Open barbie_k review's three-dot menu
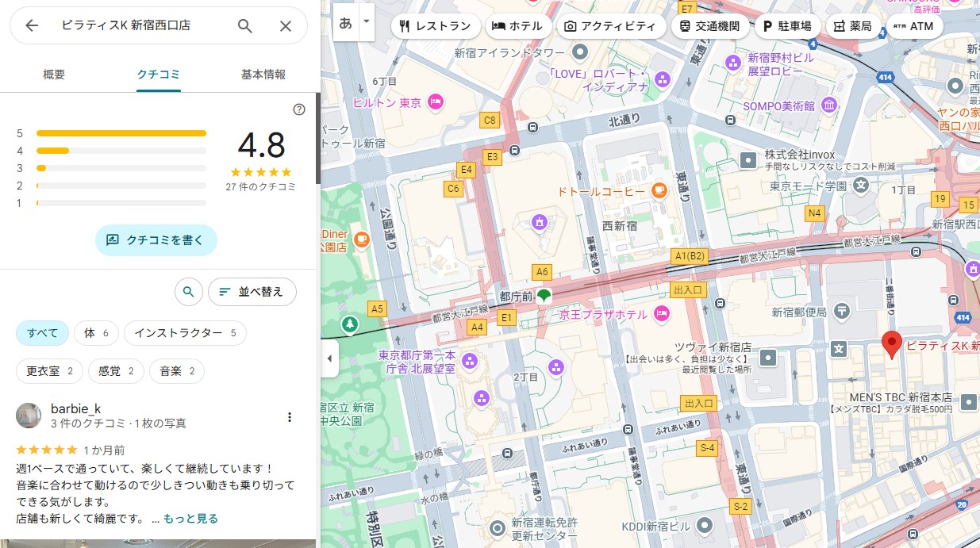Image resolution: width=980 pixels, height=548 pixels. click(290, 417)
